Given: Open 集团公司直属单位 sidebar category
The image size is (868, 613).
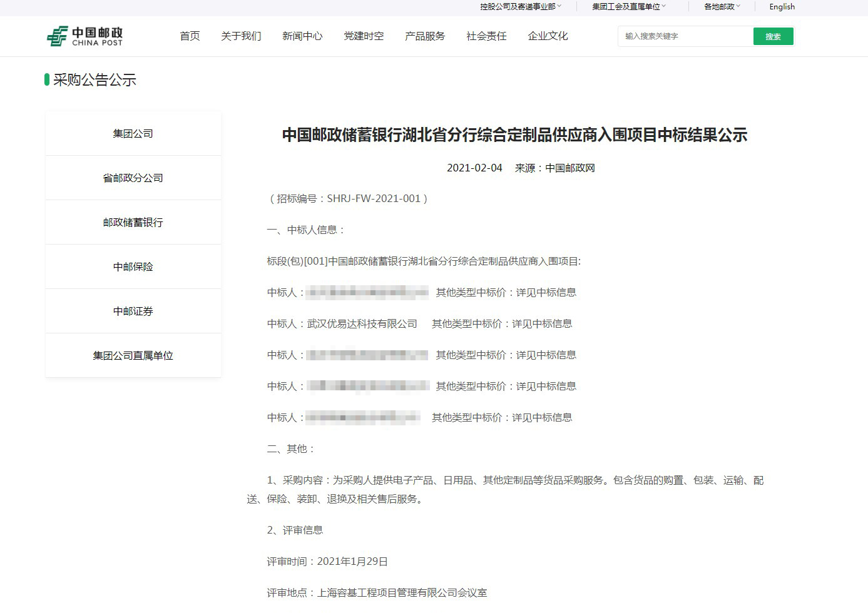Looking at the screenshot, I should [133, 356].
